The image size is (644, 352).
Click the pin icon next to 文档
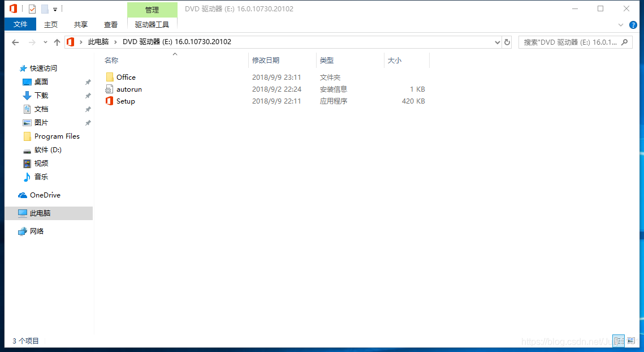click(88, 109)
